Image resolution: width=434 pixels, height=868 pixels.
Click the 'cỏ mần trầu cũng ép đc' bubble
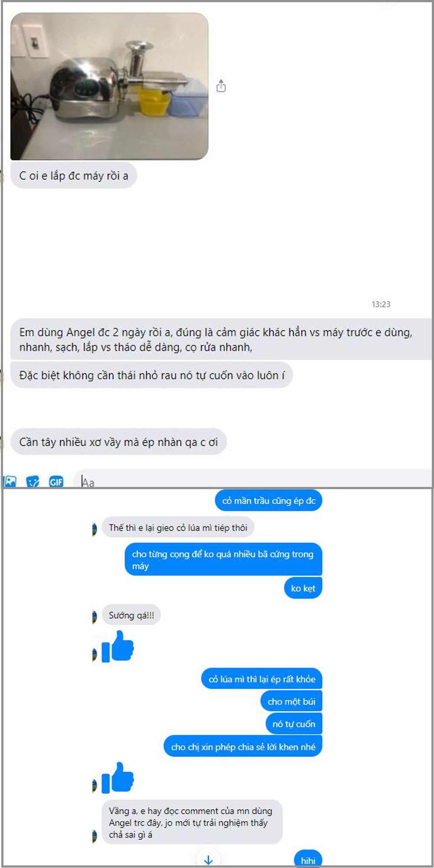[269, 500]
